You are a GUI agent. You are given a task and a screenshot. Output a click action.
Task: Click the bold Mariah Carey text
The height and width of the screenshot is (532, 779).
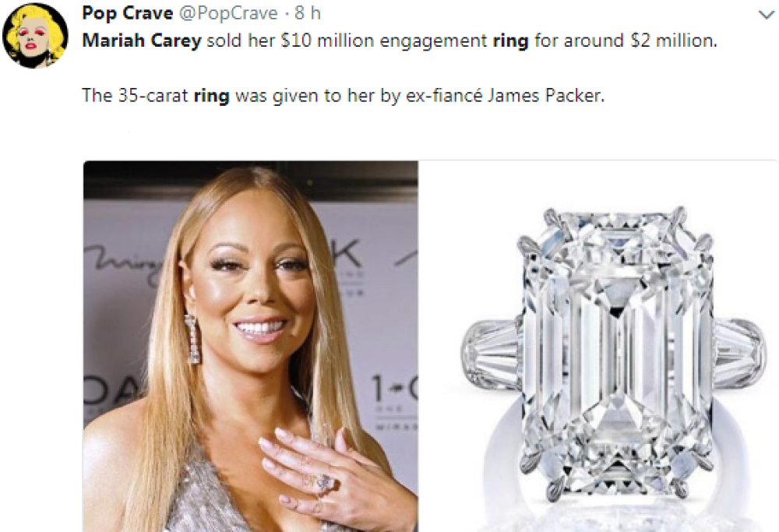(142, 41)
